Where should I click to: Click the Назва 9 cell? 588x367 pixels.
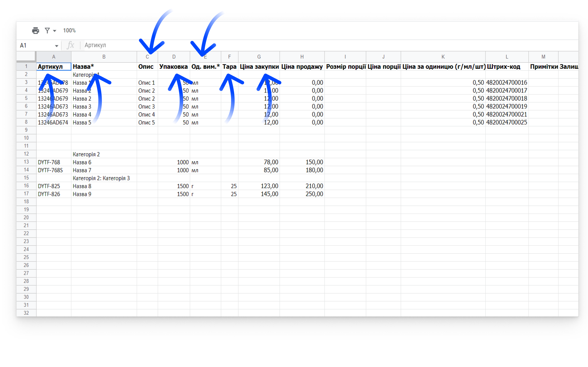[x=104, y=194]
